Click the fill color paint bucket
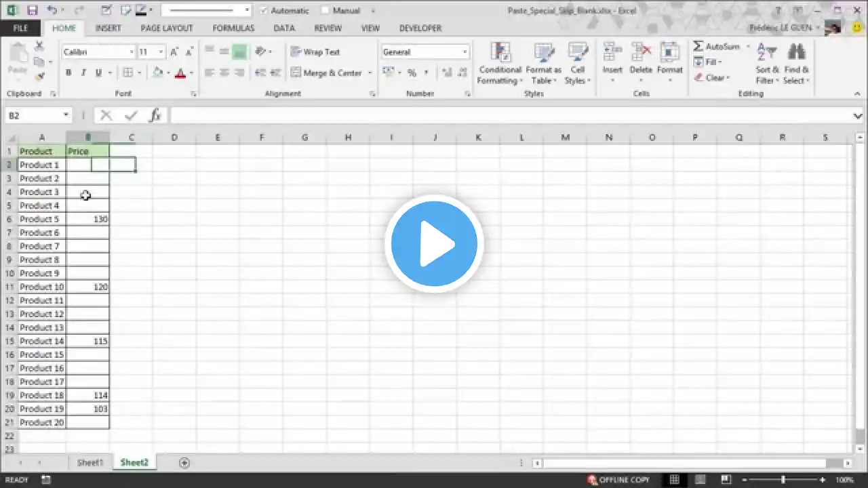This screenshot has width=868, height=488. click(157, 73)
